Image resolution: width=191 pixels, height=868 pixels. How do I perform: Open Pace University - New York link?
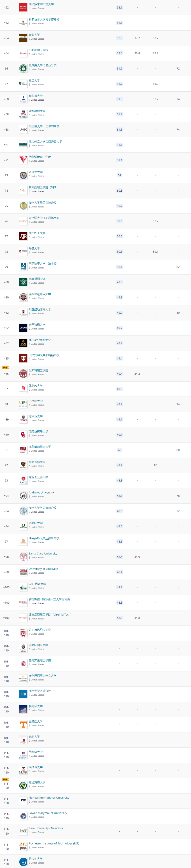pos(46,828)
